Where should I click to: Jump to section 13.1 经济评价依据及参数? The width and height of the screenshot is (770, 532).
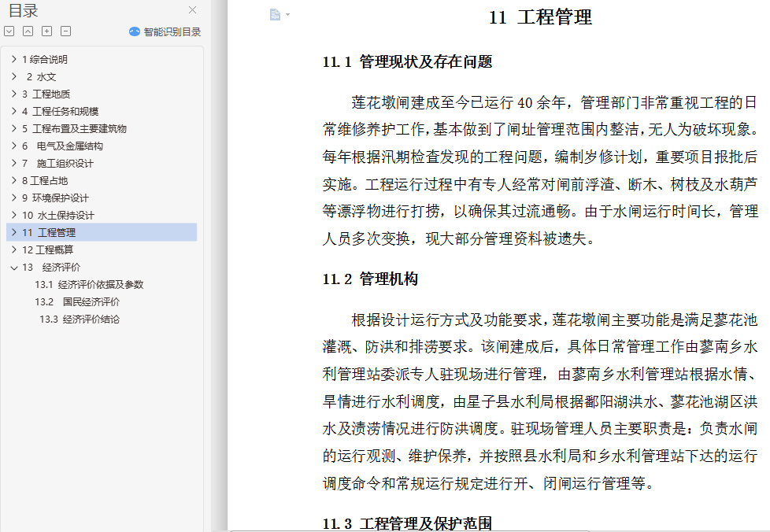click(x=89, y=284)
